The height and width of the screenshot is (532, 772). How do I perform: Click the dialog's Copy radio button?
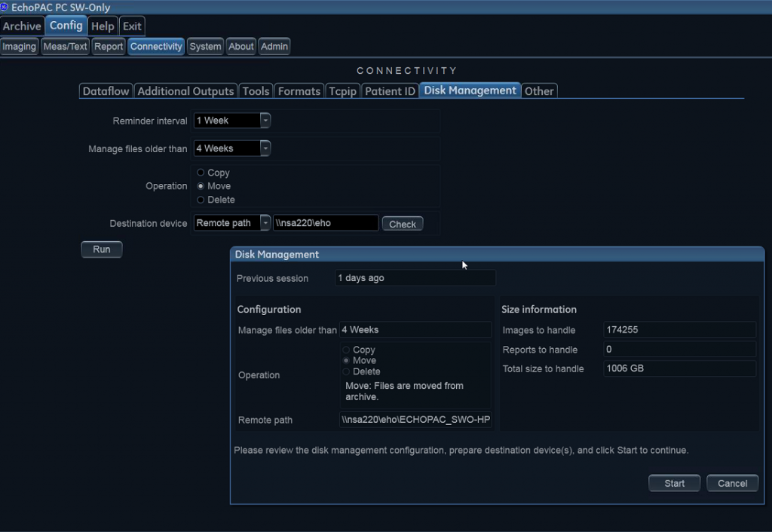[346, 350]
